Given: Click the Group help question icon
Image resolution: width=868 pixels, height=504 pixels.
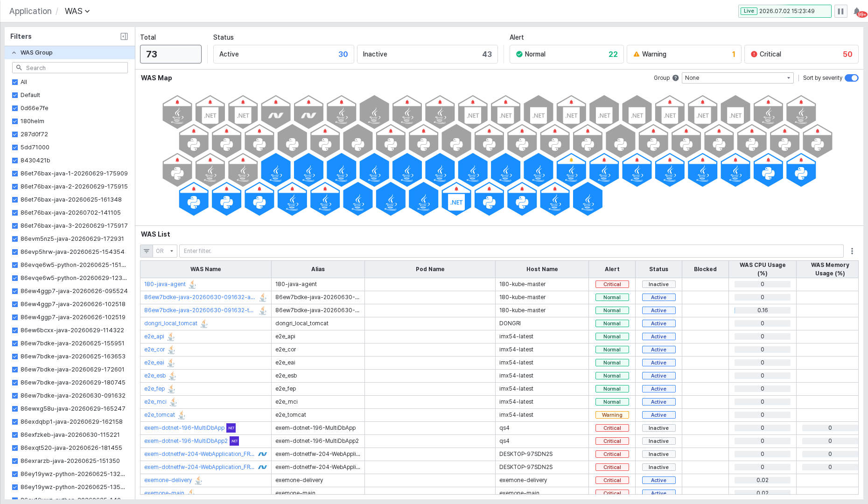Looking at the screenshot, I should [675, 78].
